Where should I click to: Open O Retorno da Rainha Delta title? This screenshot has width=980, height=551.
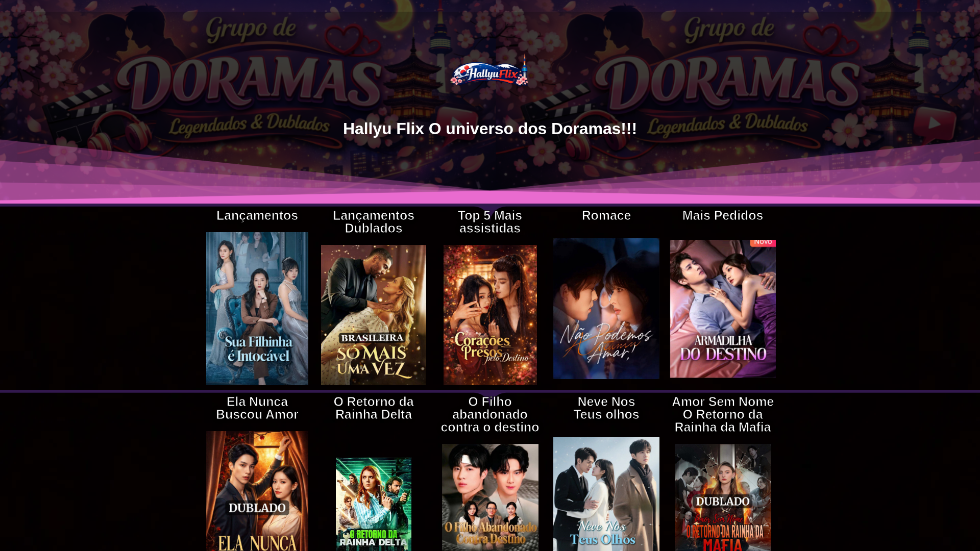point(374,408)
